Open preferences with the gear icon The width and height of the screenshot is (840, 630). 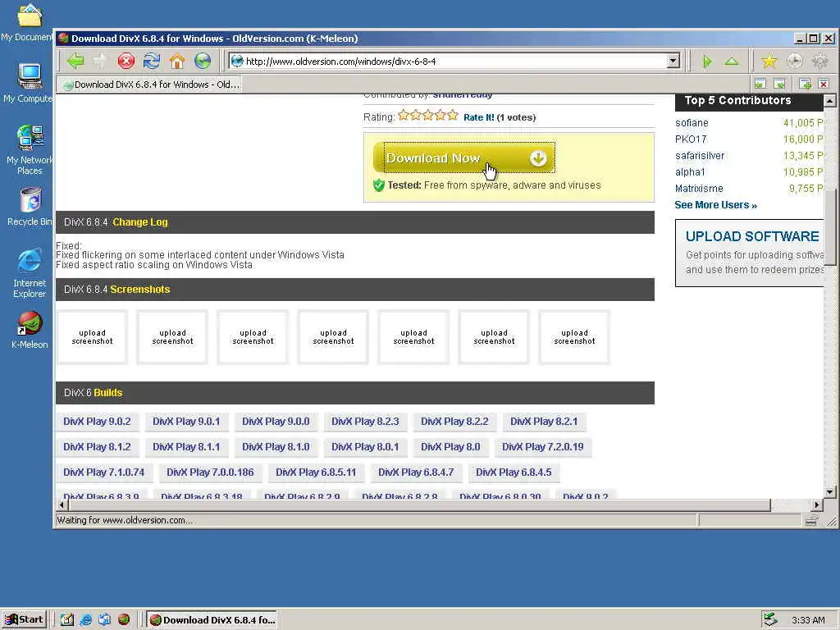click(x=820, y=62)
